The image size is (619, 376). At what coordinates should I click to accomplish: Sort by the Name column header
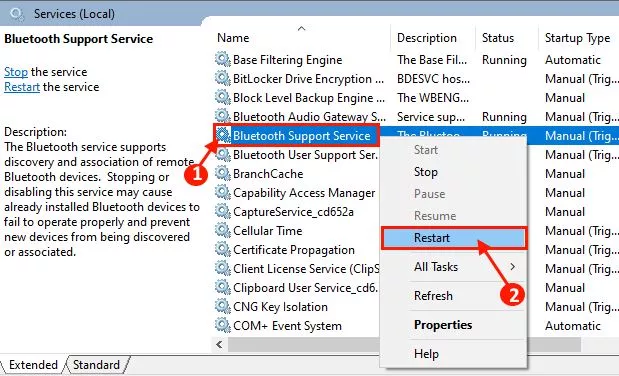coord(233,38)
